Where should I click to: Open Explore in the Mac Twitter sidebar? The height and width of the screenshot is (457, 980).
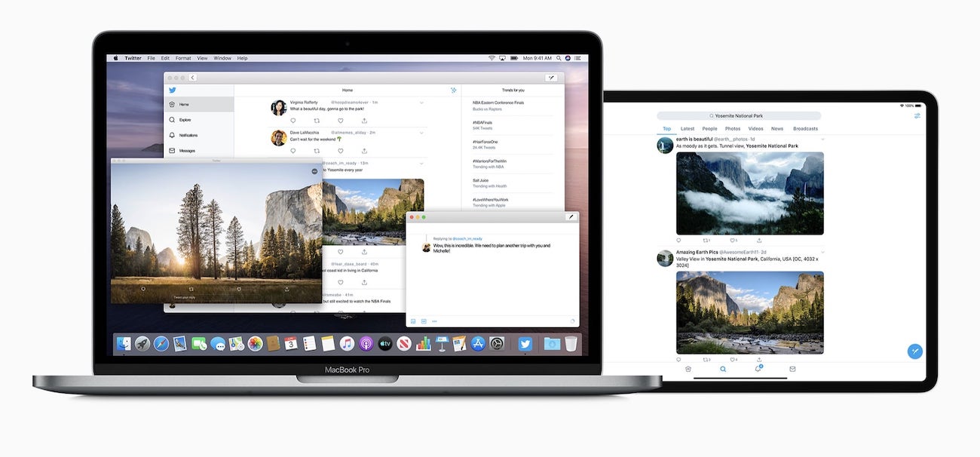click(199, 120)
